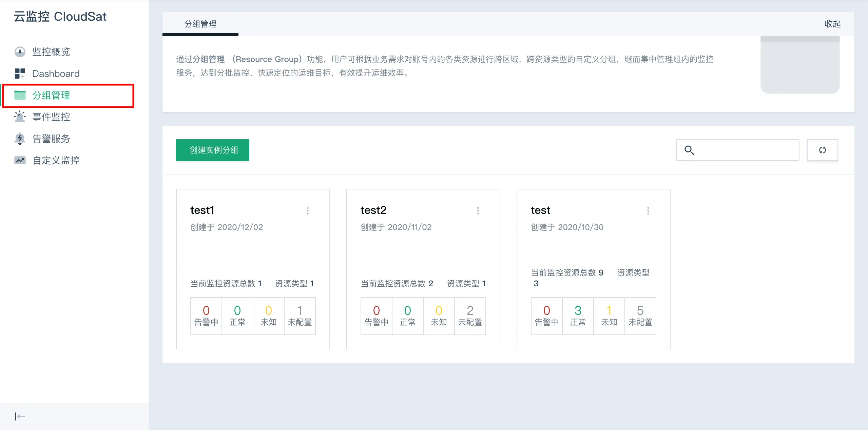Open the three-dot menu on test1 card

(x=308, y=211)
